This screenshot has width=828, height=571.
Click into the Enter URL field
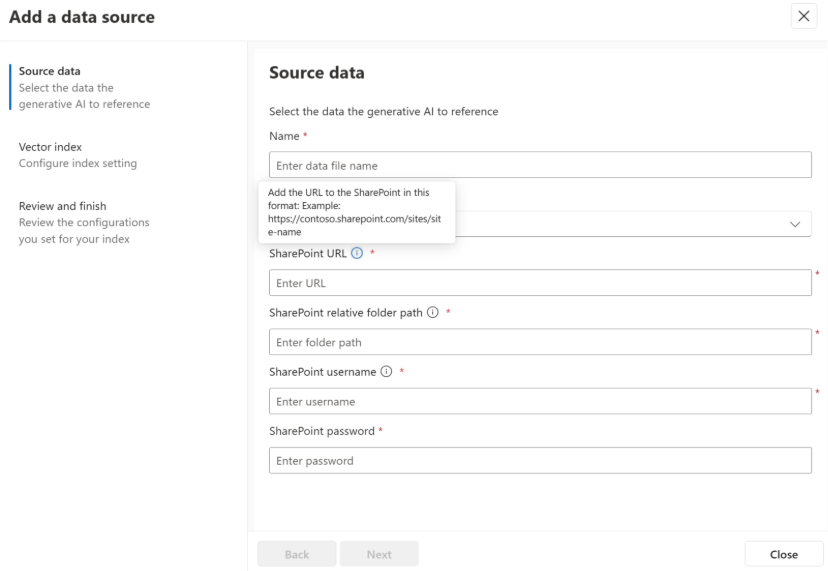click(x=540, y=283)
